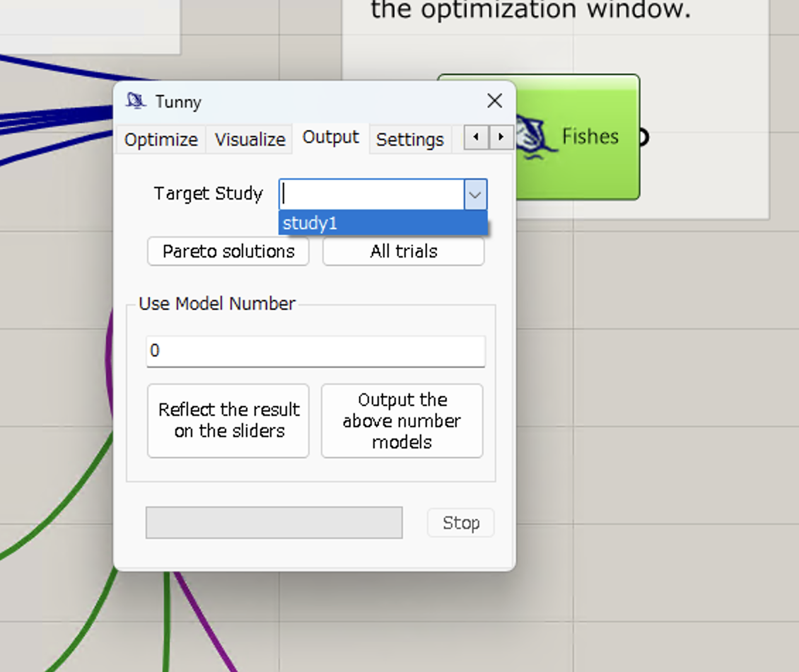The image size is (799, 672).
Task: Switch to the Optimize tab
Action: 160,139
